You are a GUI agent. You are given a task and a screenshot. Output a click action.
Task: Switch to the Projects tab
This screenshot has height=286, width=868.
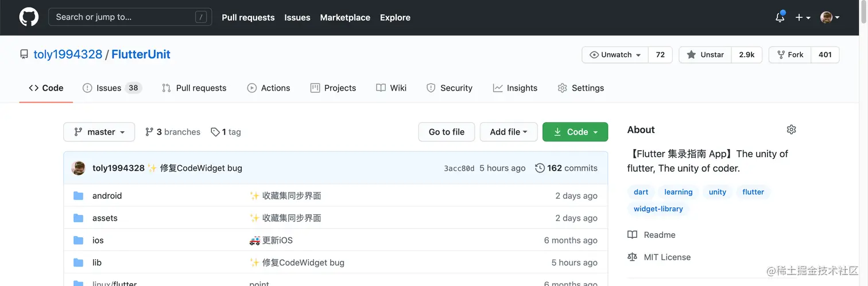[x=333, y=88]
